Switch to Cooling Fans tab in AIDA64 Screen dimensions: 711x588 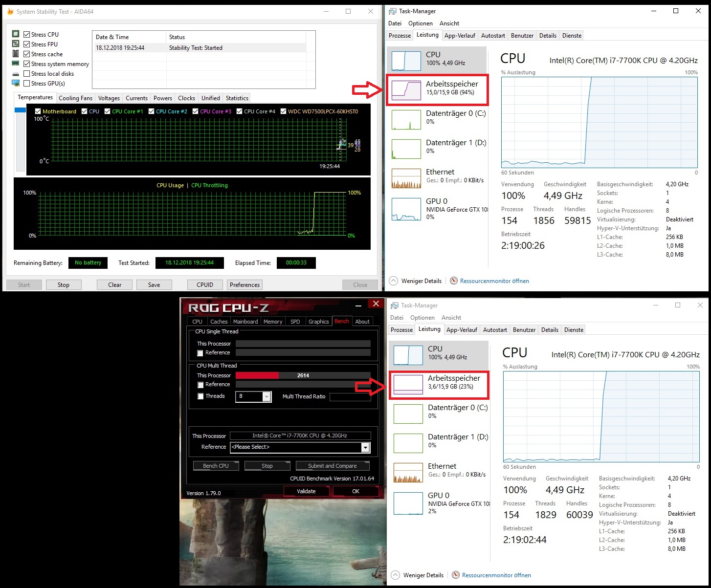click(x=75, y=98)
